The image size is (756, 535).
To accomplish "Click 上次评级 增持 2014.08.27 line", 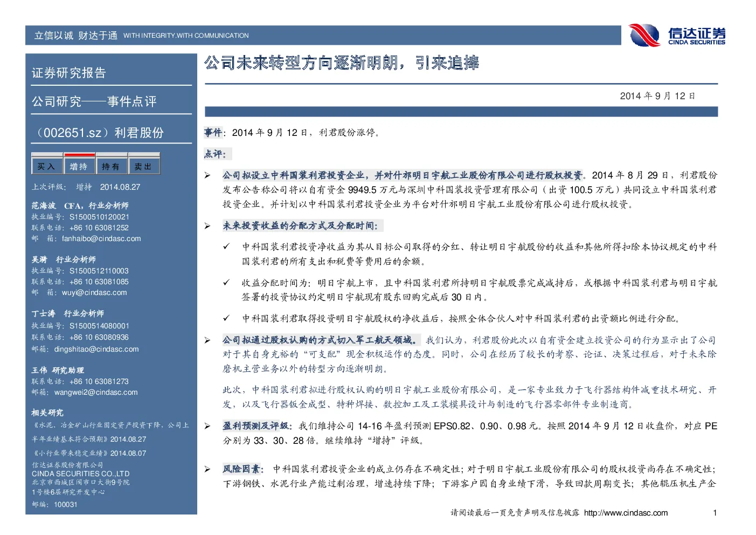I will (86, 187).
